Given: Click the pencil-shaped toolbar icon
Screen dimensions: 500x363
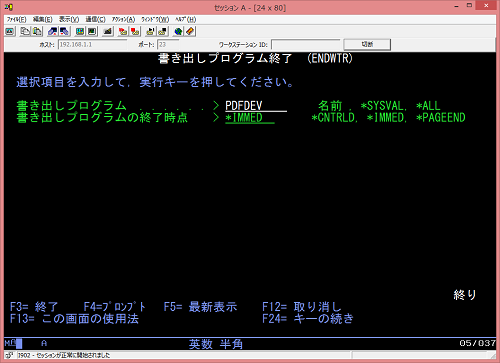Looking at the screenshot, I should coord(190,31).
